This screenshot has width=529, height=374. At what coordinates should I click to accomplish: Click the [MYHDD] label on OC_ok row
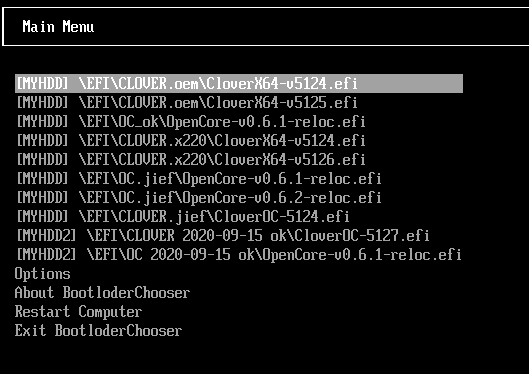43,121
